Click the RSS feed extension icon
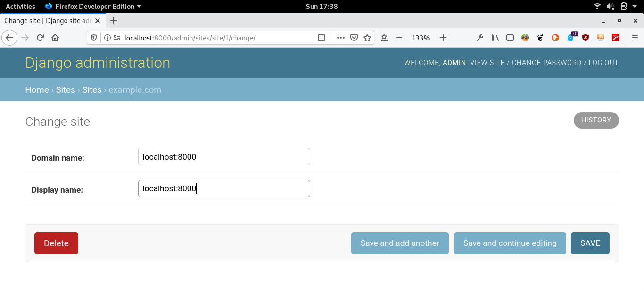Viewport: 644px width, 291px height. [601, 38]
